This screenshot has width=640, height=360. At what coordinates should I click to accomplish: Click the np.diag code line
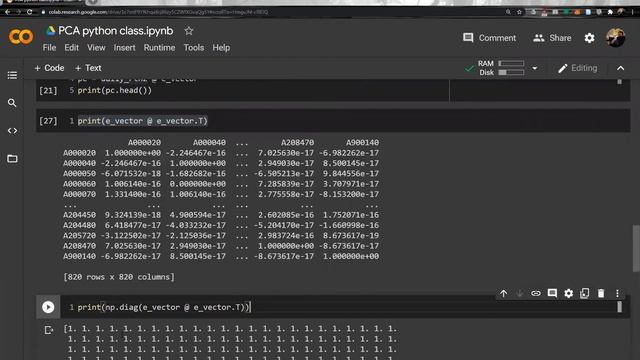[x=164, y=307]
